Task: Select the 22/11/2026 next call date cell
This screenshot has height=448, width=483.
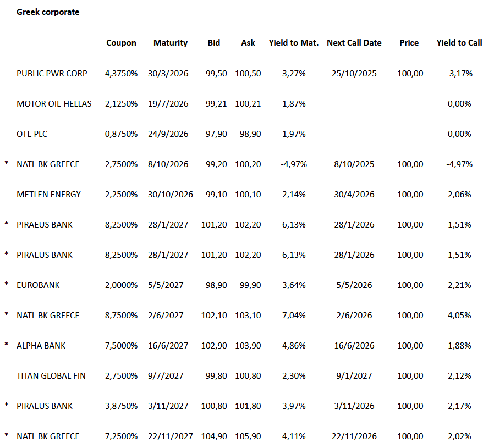Action: 354,436
